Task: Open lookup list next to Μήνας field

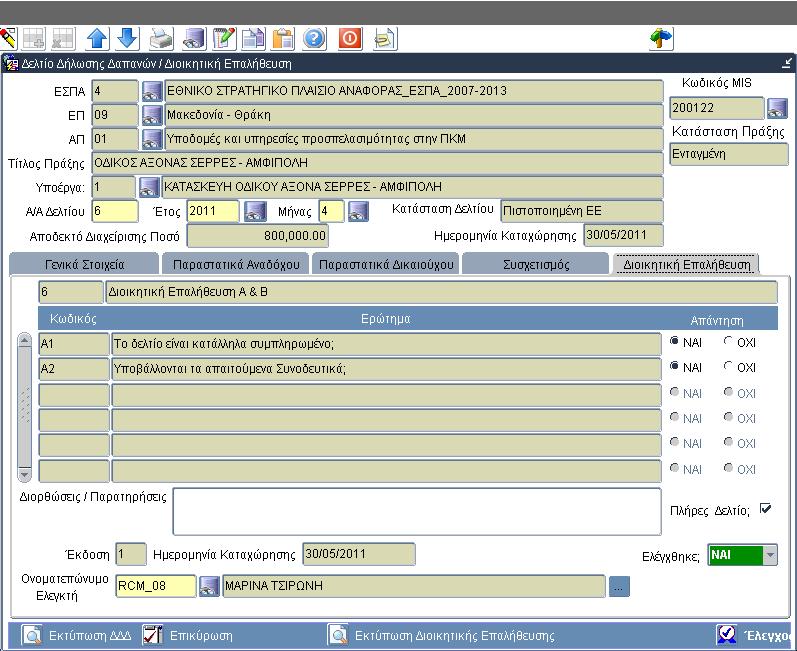Action: point(358,211)
